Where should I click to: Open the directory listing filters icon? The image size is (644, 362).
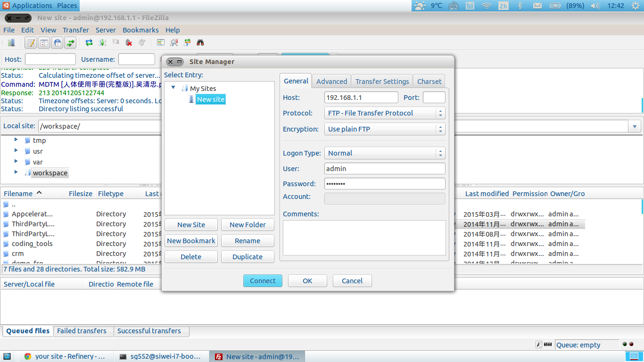pos(161,43)
